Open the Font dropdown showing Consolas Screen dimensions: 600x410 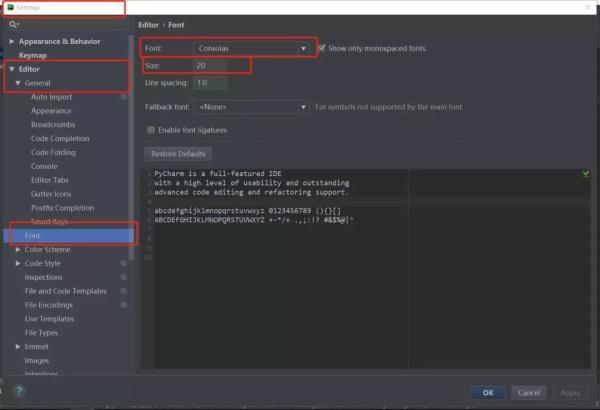(252, 49)
